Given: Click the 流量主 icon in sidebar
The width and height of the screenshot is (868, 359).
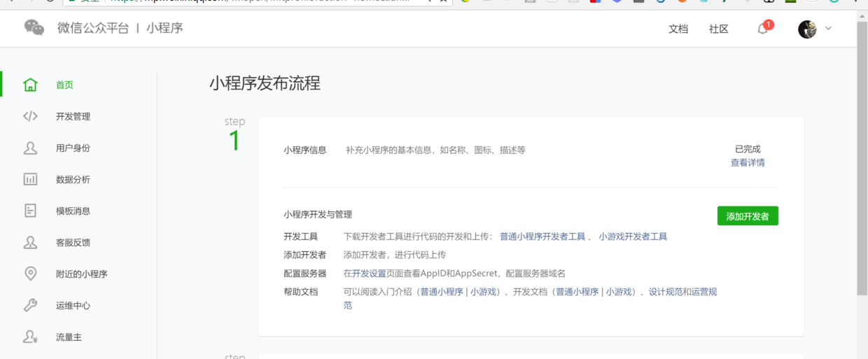Looking at the screenshot, I should [x=30, y=337].
